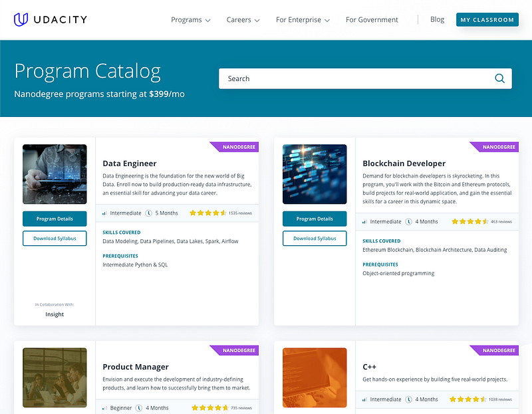532x414 pixels.
Task: Expand the Programs dropdown menu
Action: [x=191, y=20]
